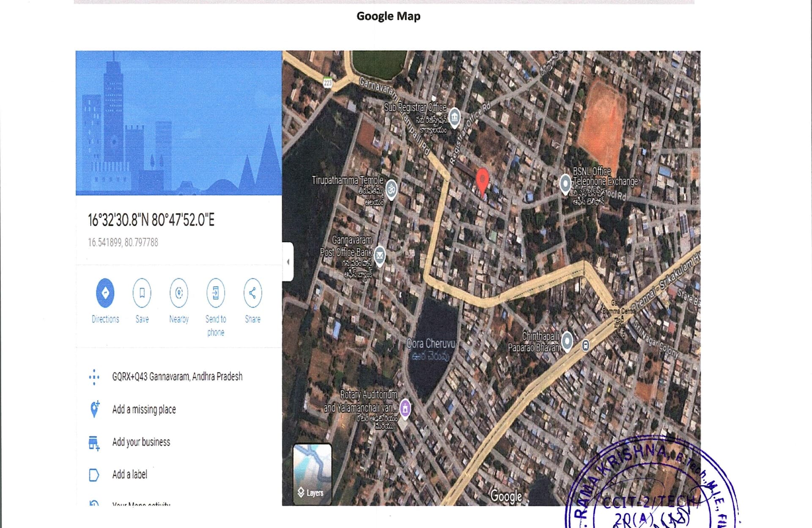This screenshot has width=812, height=528.
Task: Click the label tag icon
Action: click(94, 475)
